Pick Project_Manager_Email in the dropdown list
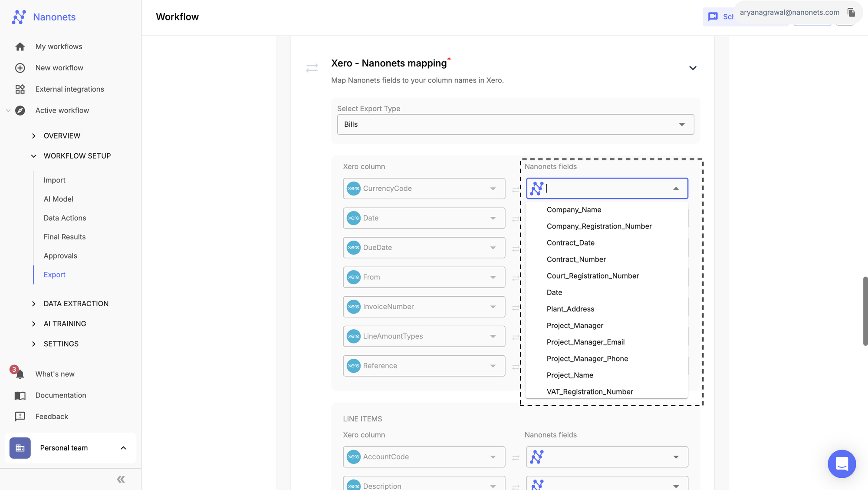 point(585,342)
